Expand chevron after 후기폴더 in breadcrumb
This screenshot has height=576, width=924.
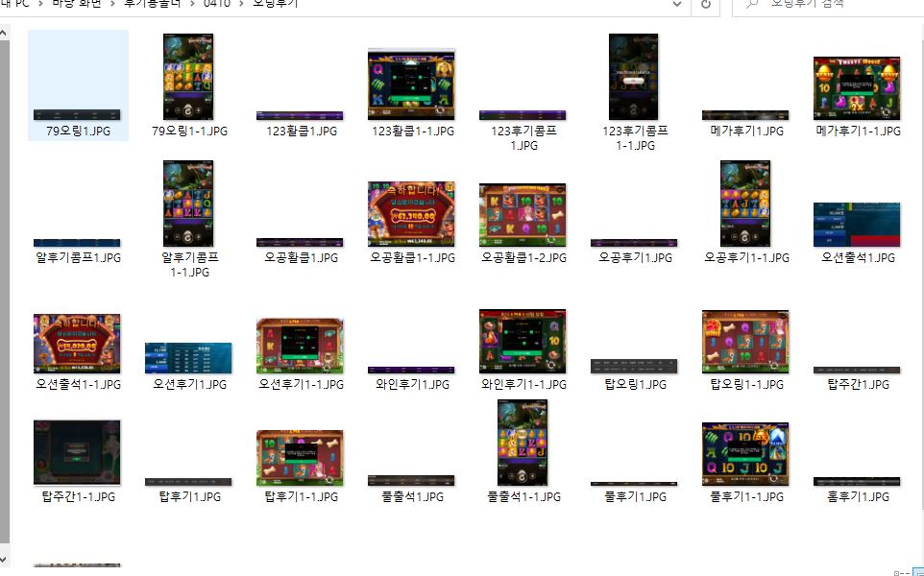(192, 4)
